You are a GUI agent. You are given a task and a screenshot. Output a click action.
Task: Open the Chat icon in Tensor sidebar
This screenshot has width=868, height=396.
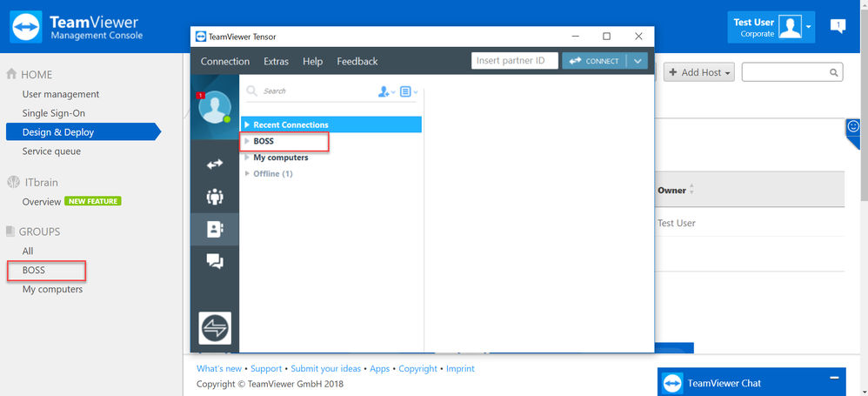[214, 261]
